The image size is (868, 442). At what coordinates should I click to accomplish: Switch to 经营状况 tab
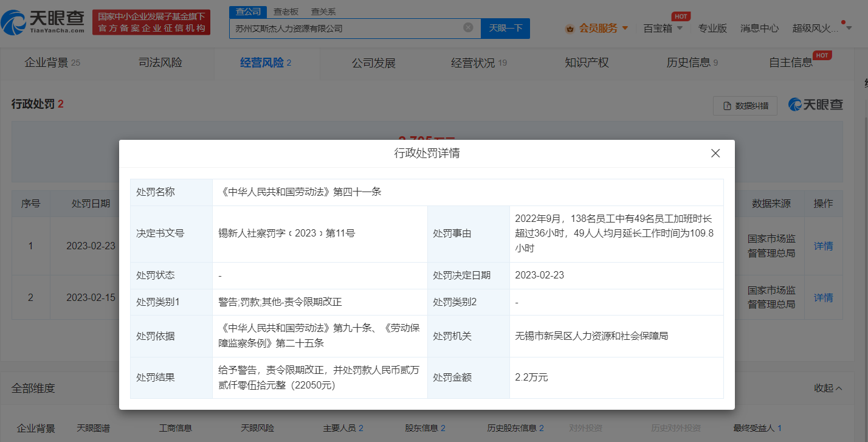(x=479, y=63)
